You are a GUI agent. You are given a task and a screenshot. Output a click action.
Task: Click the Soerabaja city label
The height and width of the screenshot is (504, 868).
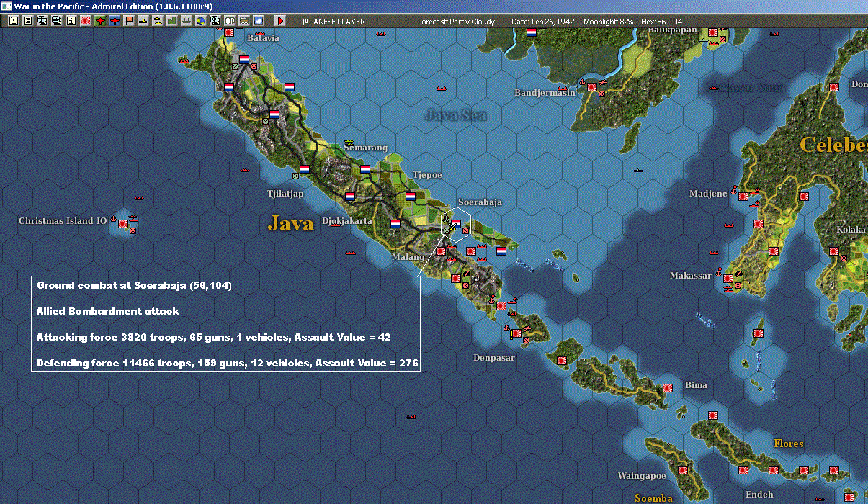pos(480,202)
